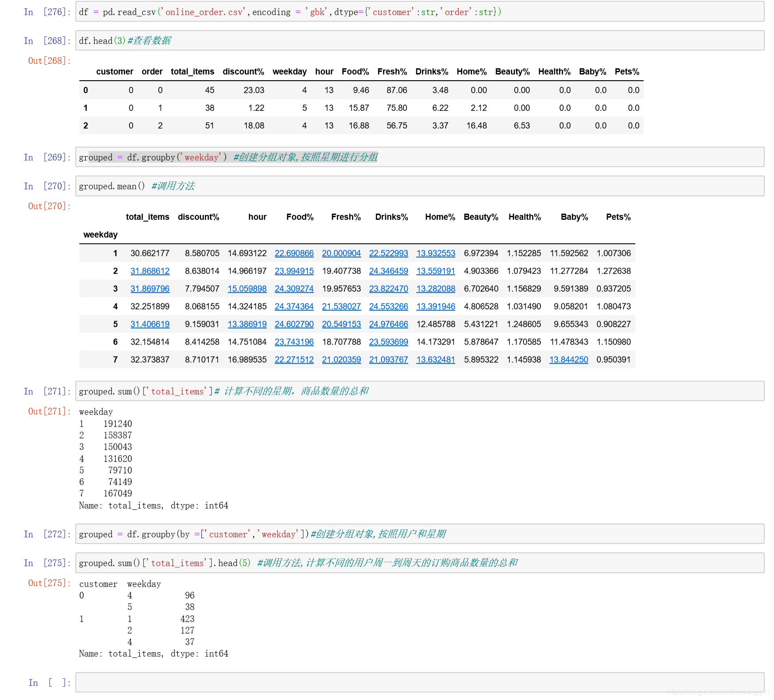Click the df.head(3) code cell
The height and width of the screenshot is (700, 774).
[419, 40]
